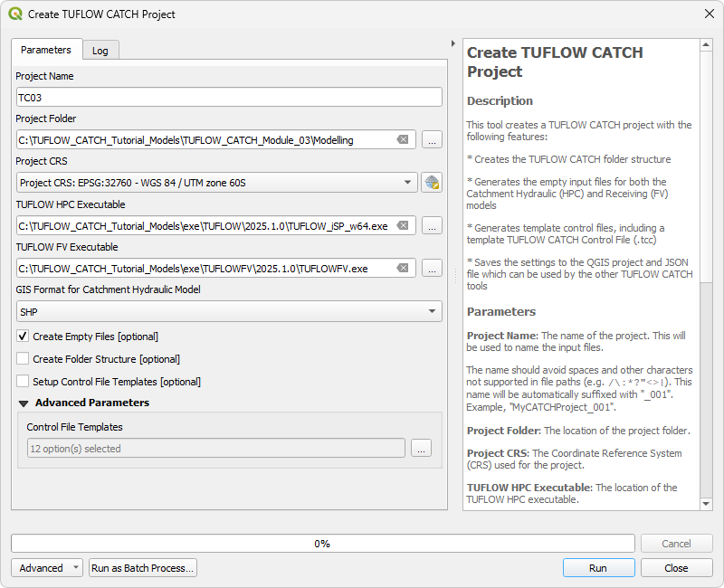Uncheck Create Empty Files option
Screen dimensions: 724x588
click(24, 337)
